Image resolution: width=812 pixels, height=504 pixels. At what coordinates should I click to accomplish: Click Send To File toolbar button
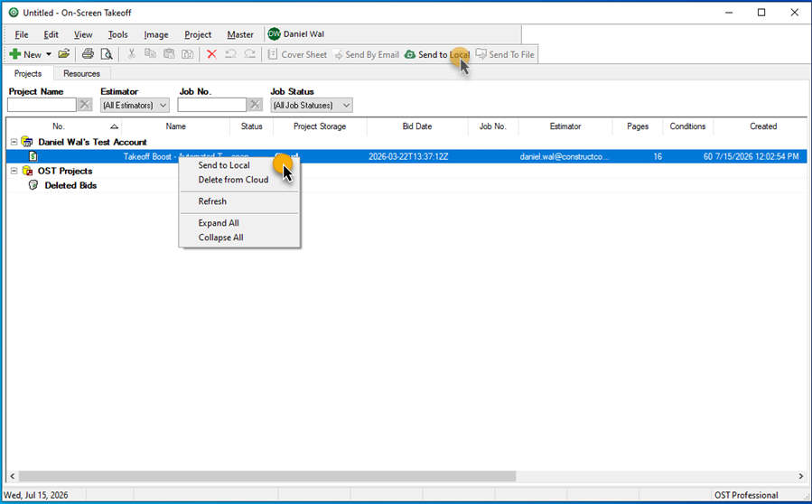point(506,54)
